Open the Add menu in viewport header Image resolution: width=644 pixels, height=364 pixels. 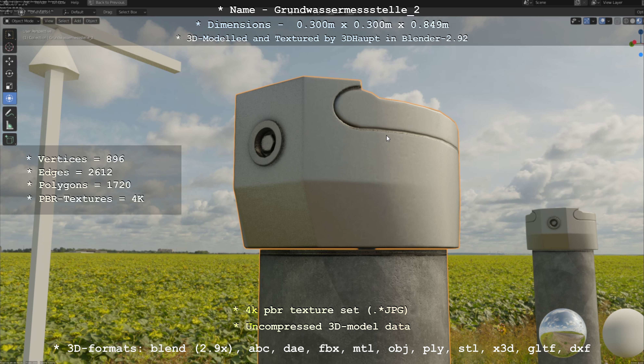[77, 21]
